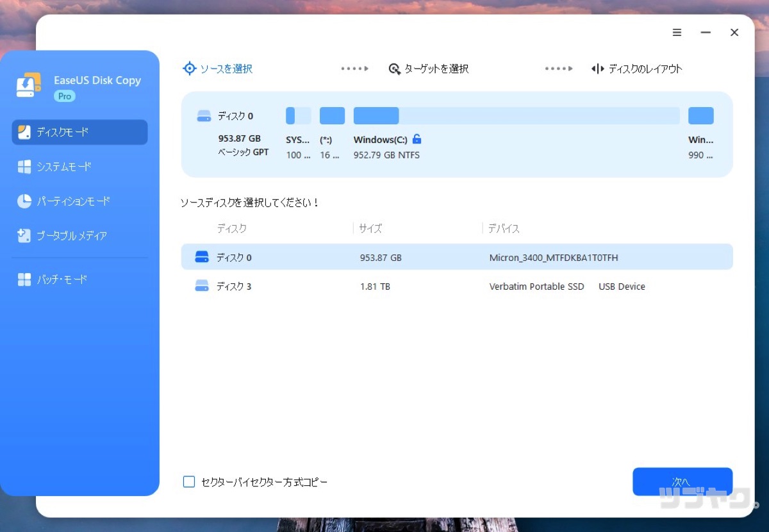769x532 pixels.
Task: Click the ソースを選択 step label
Action: [224, 68]
